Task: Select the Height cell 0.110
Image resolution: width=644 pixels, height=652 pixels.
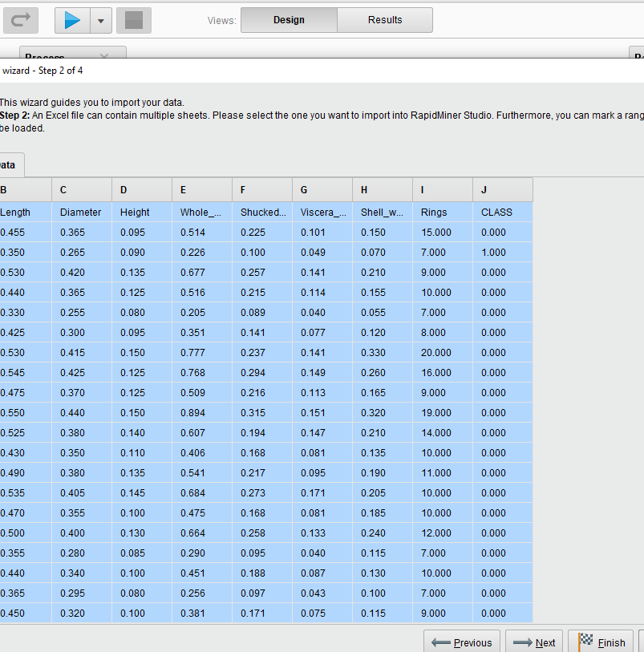Action: click(x=142, y=453)
